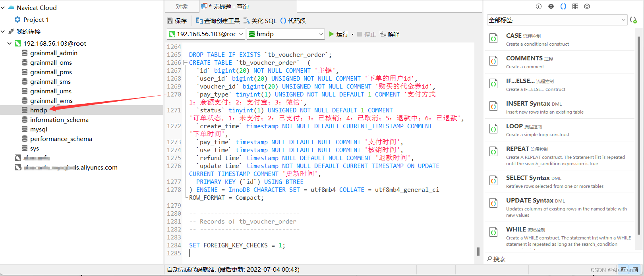Select the WHILE snippet icon

(x=493, y=232)
